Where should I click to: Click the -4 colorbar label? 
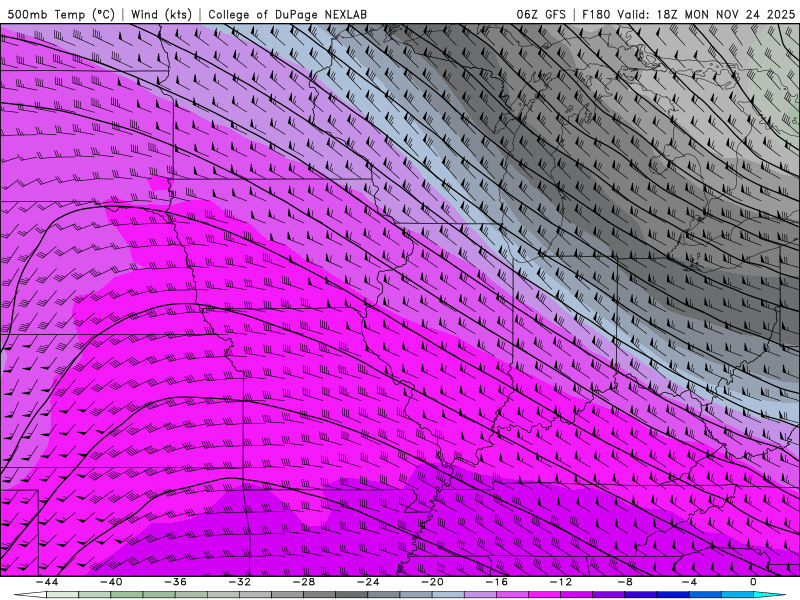[x=689, y=582]
